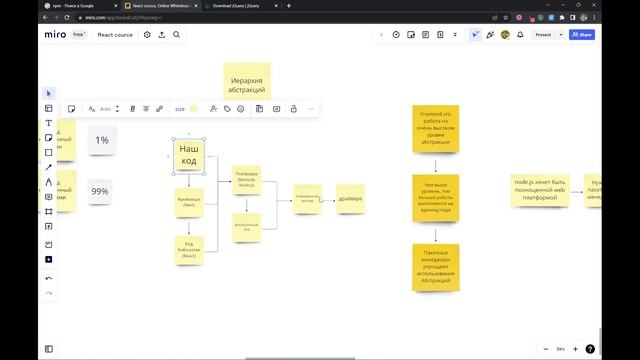This screenshot has width=640, height=360.
Task: Open the Auto font size dropdown
Action: (x=105, y=109)
